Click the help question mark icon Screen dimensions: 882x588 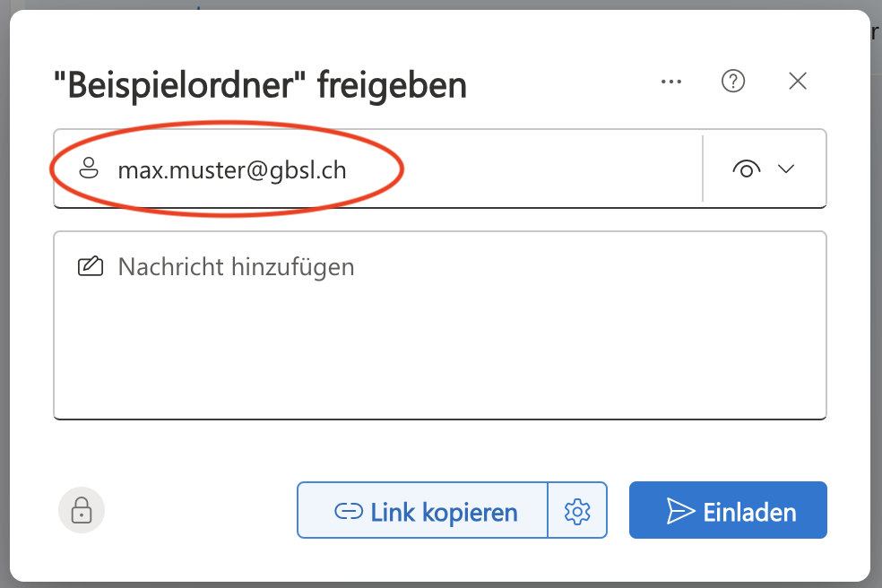click(733, 82)
